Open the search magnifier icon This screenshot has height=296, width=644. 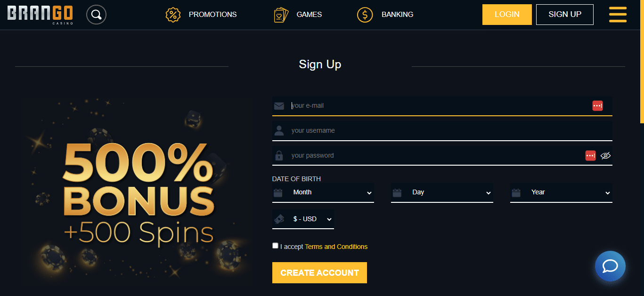pos(96,14)
